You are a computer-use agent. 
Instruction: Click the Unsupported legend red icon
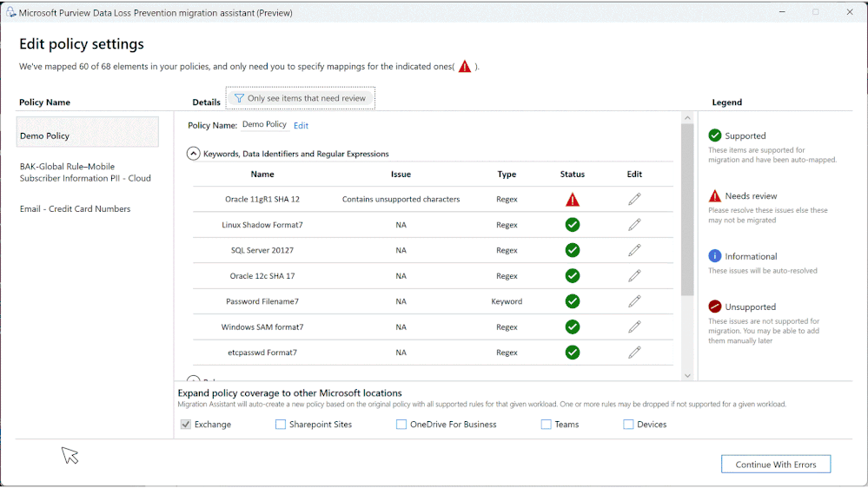click(x=715, y=306)
